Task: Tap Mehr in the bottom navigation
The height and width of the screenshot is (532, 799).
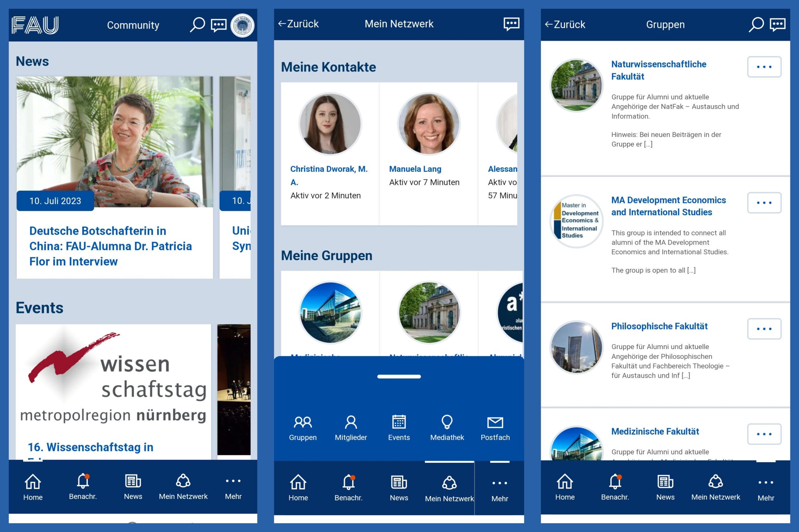Action: click(233, 486)
